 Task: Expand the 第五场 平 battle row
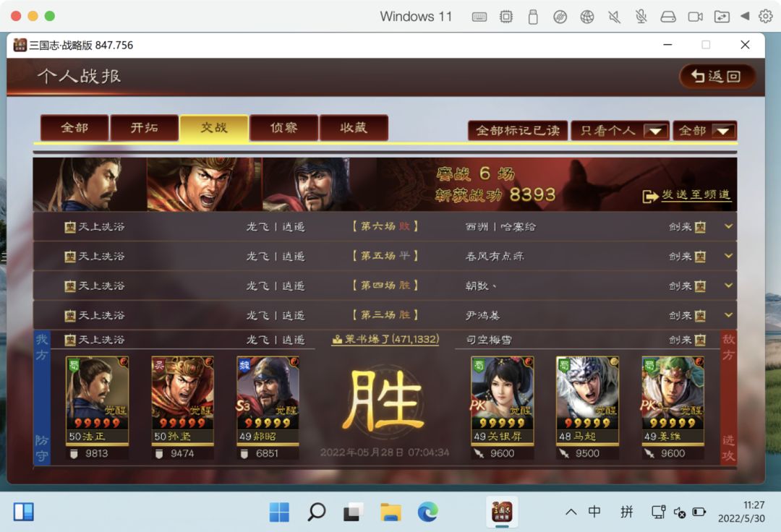tap(385, 256)
